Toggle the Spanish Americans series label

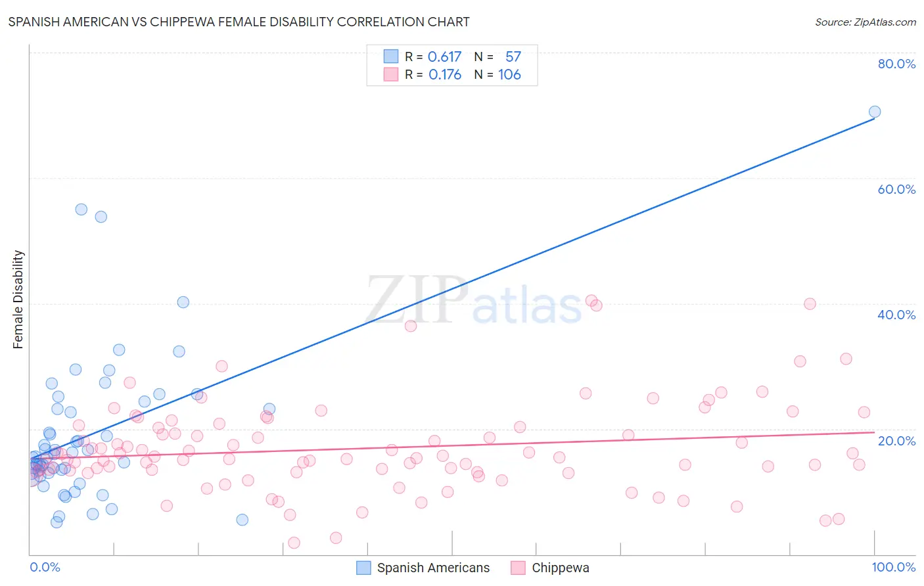(433, 568)
